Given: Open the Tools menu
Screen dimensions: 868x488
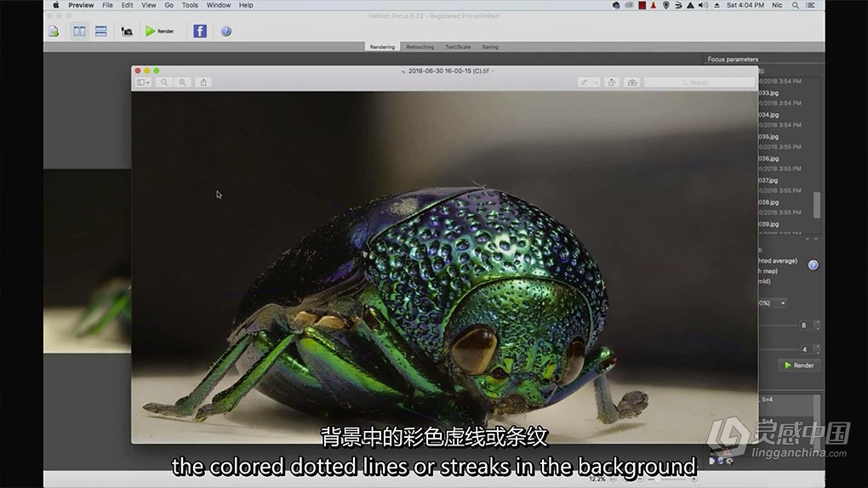Looking at the screenshot, I should click(190, 5).
